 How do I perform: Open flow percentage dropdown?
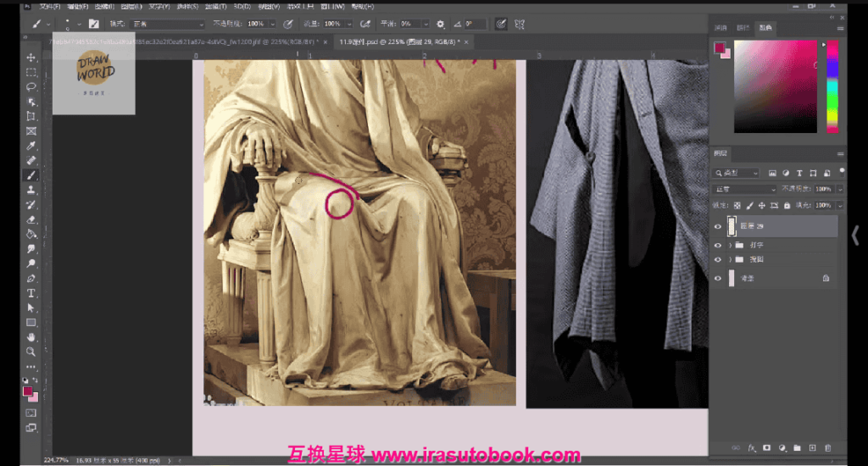coord(349,24)
